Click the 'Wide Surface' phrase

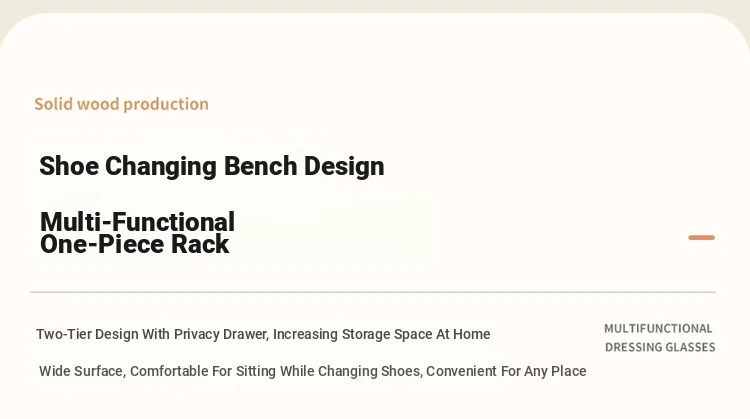82,371
